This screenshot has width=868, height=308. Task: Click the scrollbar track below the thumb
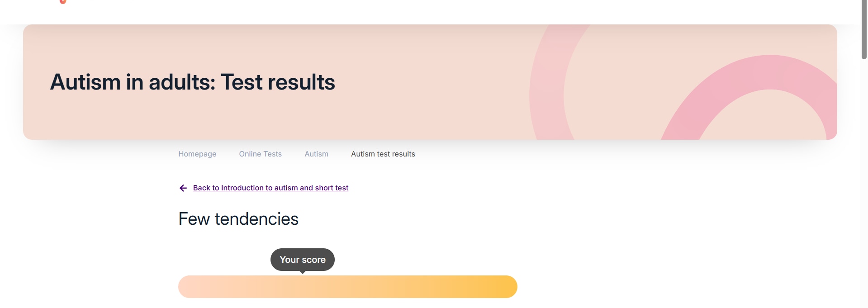(864, 181)
